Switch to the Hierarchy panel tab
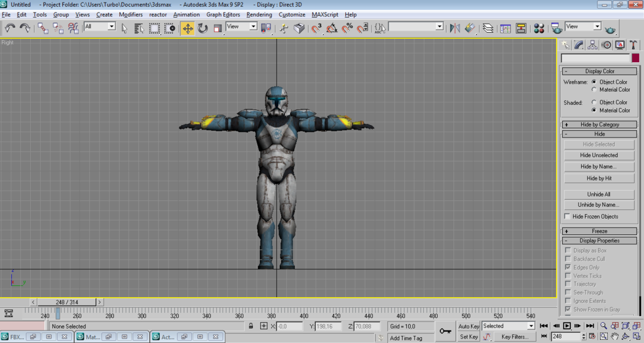The image size is (644, 343). [x=592, y=45]
